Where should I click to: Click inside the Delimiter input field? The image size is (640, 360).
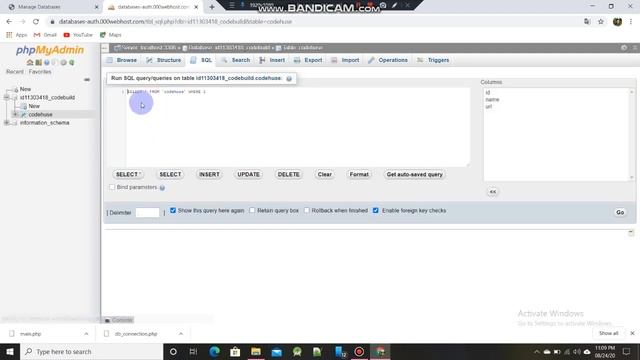[x=147, y=213]
